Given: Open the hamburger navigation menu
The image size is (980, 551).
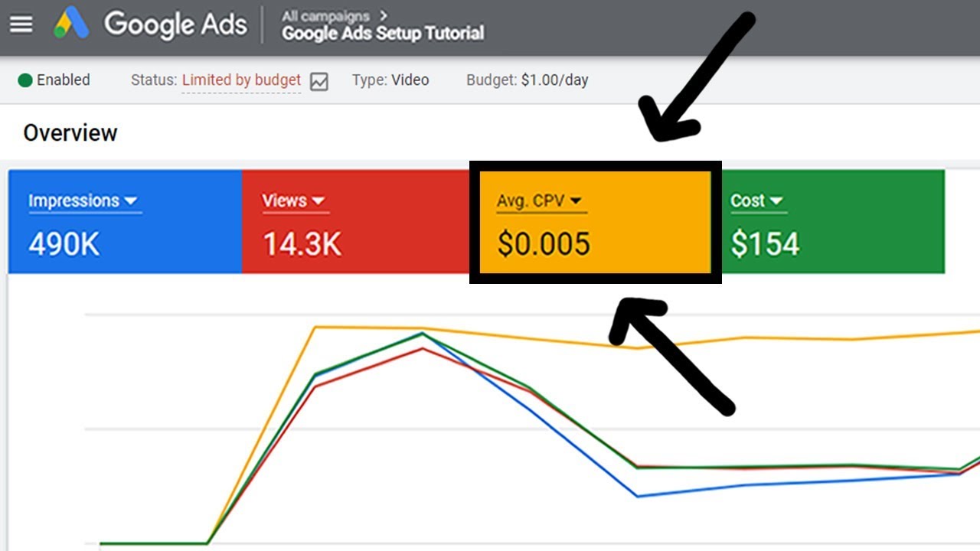Looking at the screenshot, I should pyautogui.click(x=21, y=24).
